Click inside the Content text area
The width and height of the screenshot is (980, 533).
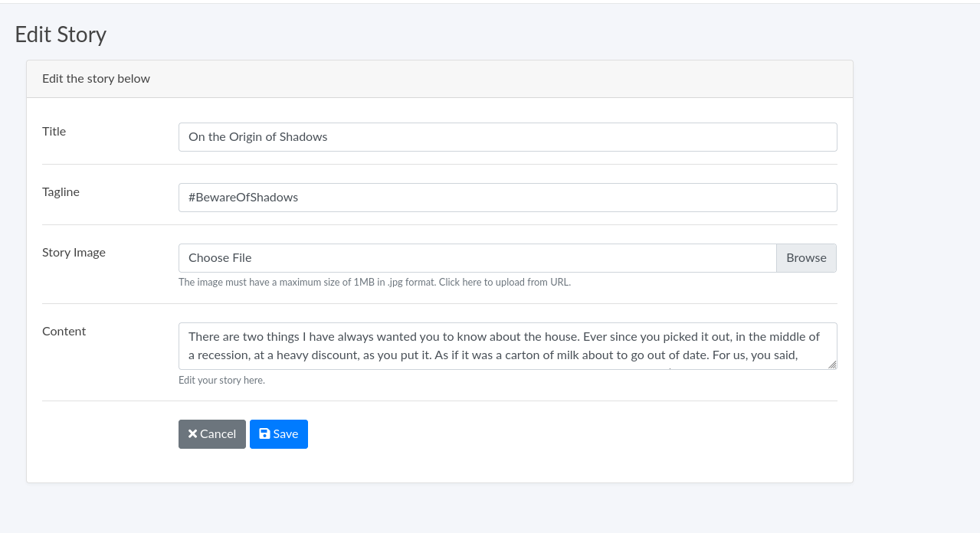pos(506,345)
